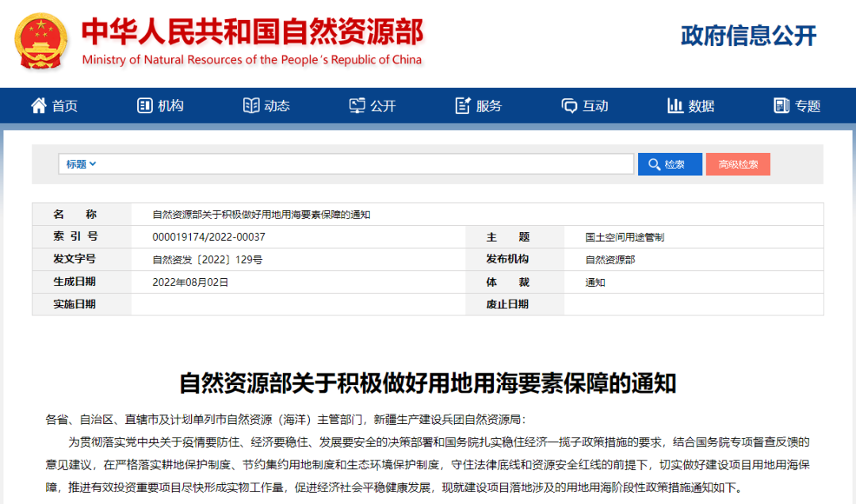Click the 政府信息公开 header link
This screenshot has width=856, height=504.
[748, 36]
